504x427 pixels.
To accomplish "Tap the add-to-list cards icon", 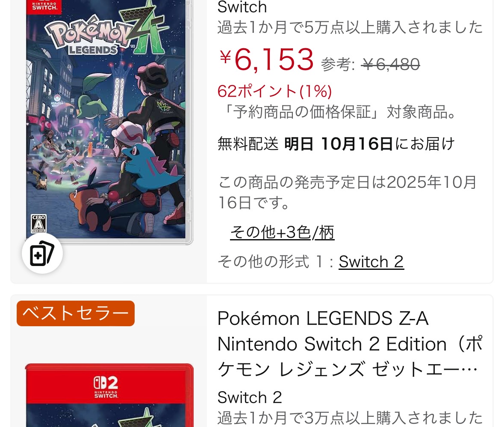I will click(x=42, y=253).
